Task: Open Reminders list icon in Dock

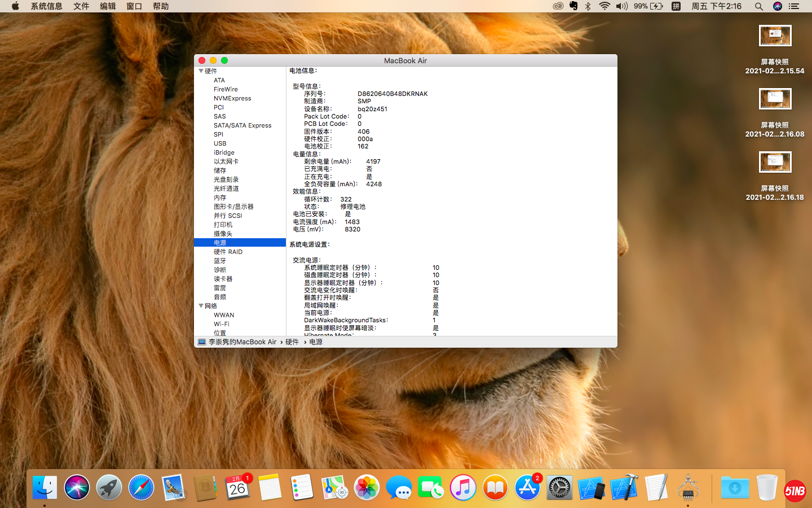Action: pos(302,488)
